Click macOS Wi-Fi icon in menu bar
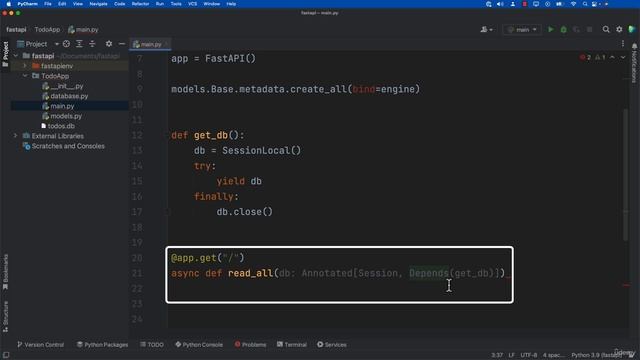 pos(573,4)
